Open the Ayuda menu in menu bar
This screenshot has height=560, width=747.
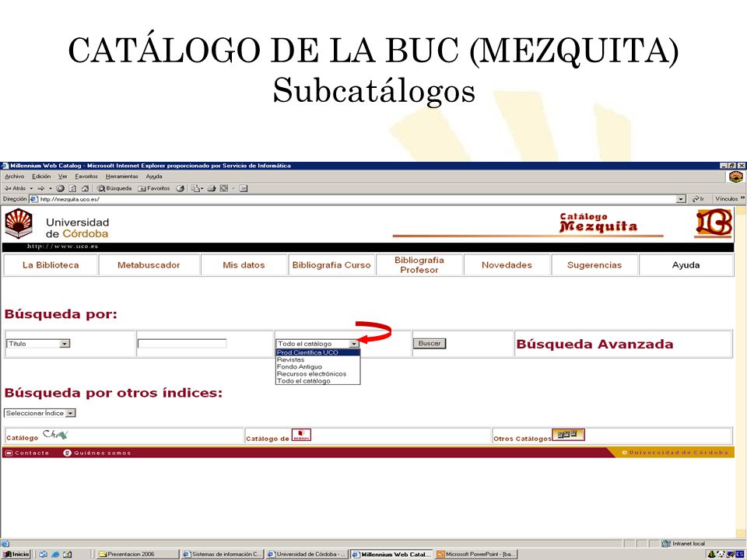click(154, 177)
